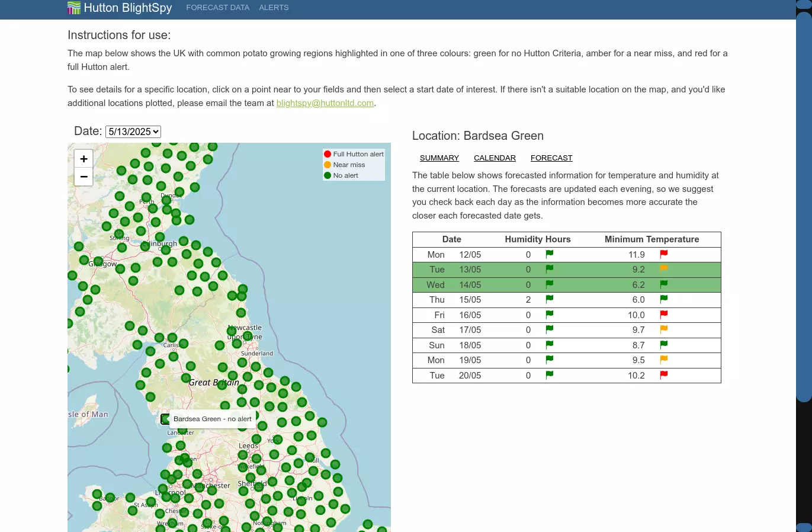Click amber temperature flag for Sat 17/05
This screenshot has width=812, height=532.
pyautogui.click(x=664, y=329)
